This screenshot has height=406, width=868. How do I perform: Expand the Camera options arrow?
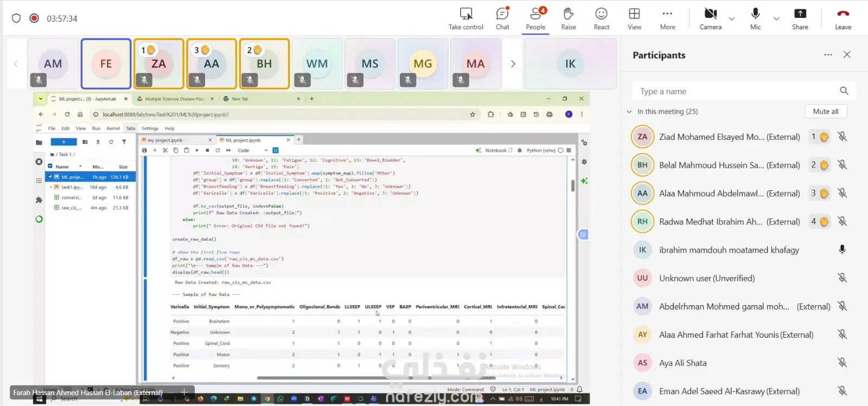tap(732, 18)
